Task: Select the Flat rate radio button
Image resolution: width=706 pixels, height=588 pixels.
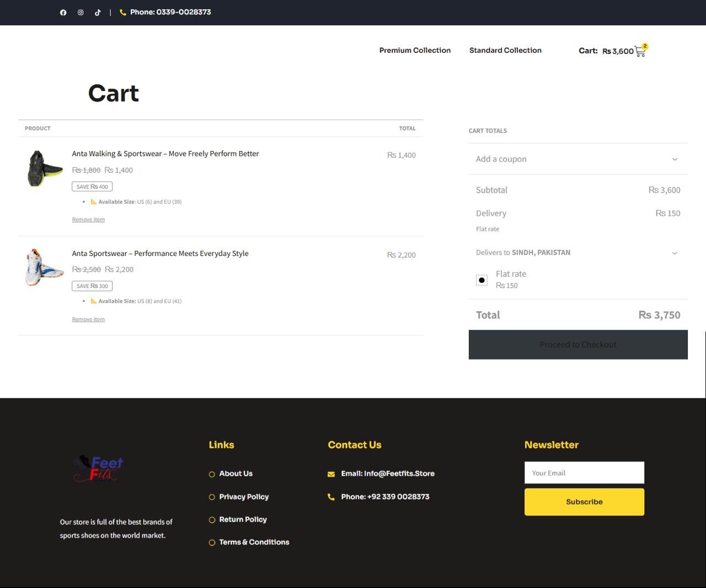Action: 482,280
